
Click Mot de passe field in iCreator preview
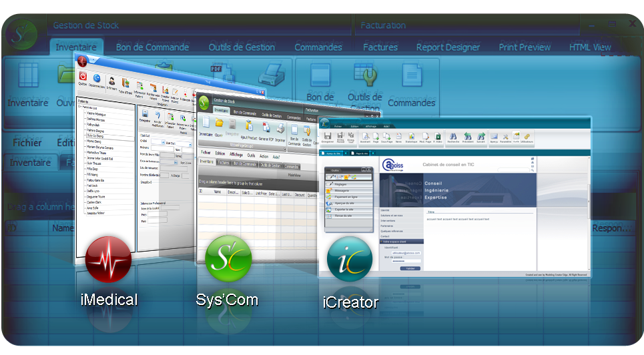[x=406, y=261]
